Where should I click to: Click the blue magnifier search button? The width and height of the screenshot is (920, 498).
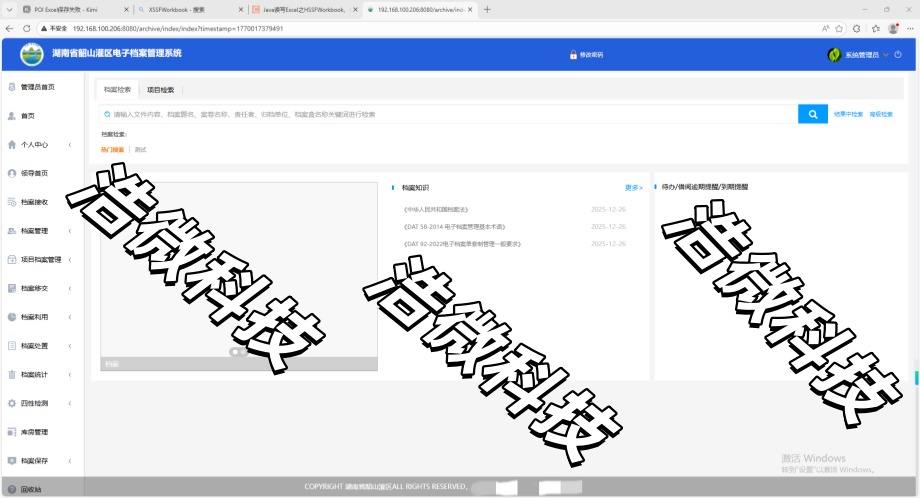click(x=813, y=114)
